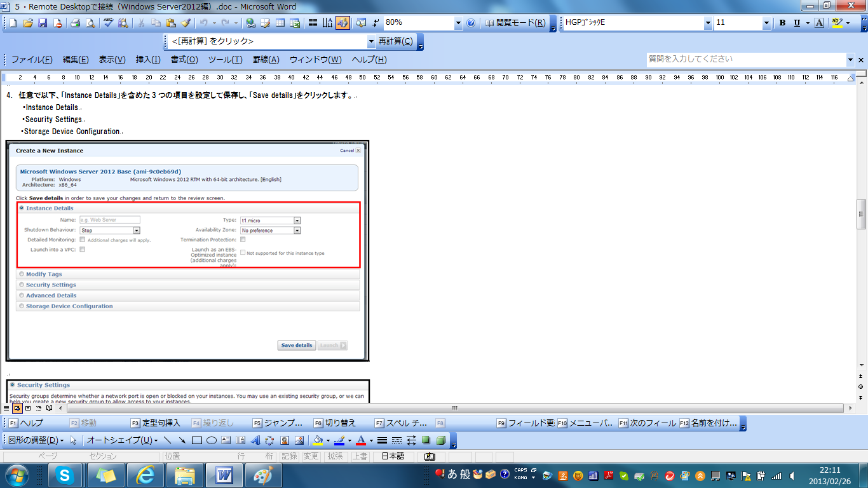Click the 再計算(C) button
Image resolution: width=868 pixels, height=488 pixels.
coord(395,41)
